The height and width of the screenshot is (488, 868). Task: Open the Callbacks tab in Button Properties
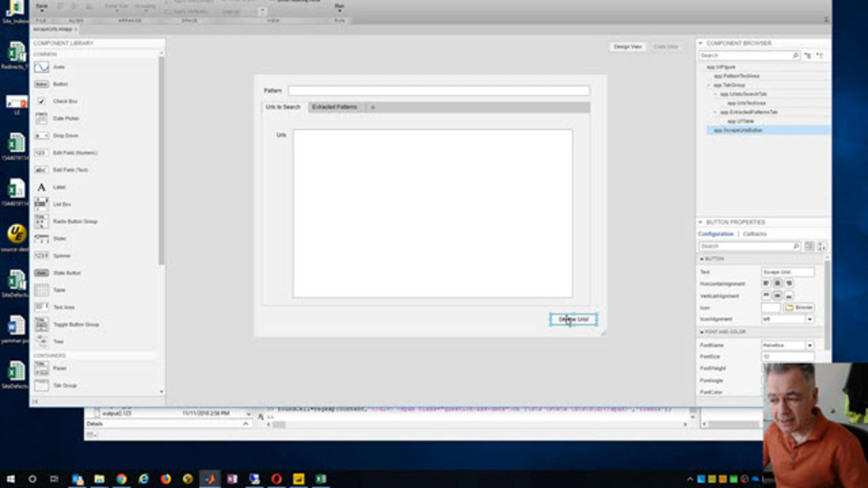755,234
